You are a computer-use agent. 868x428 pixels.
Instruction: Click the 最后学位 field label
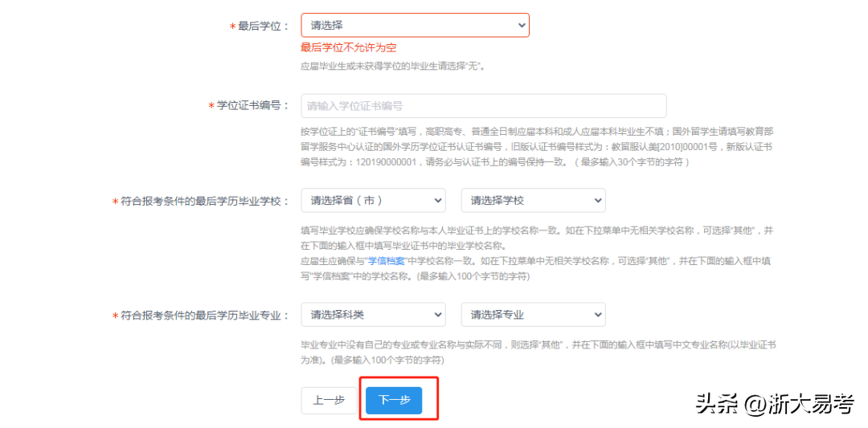[x=263, y=26]
